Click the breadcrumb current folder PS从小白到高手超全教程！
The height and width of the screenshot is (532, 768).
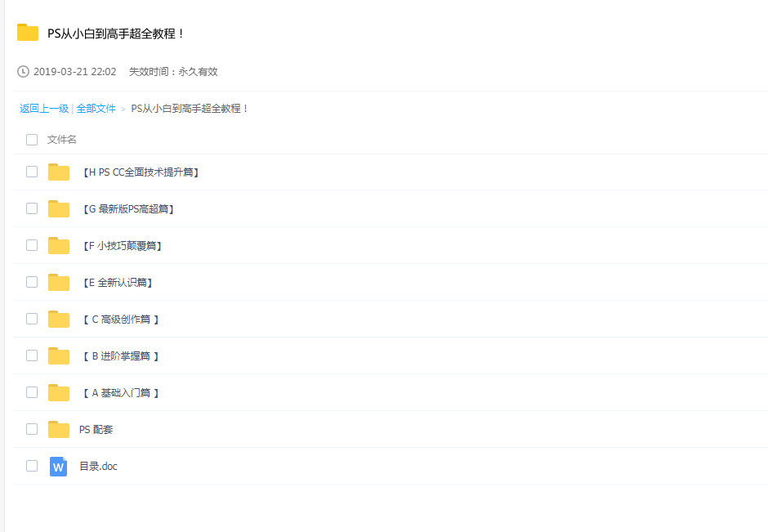tap(190, 108)
